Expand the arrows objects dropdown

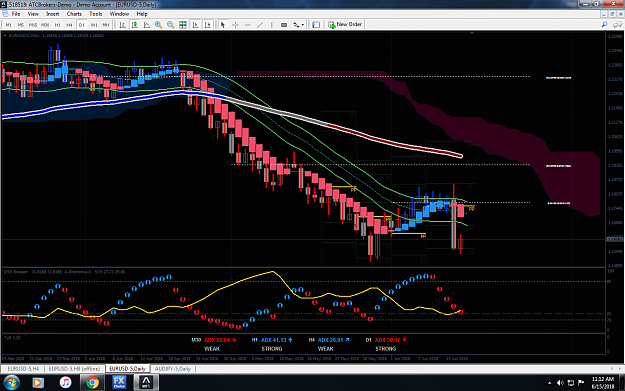(x=303, y=25)
